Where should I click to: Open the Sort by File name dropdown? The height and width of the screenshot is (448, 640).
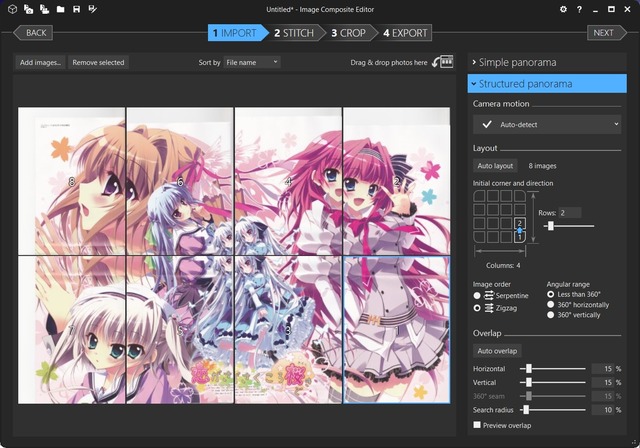252,62
